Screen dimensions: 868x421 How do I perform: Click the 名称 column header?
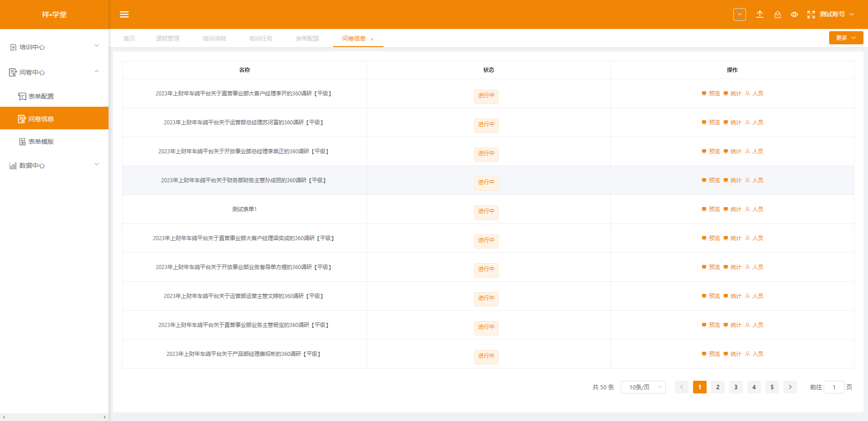pos(245,70)
